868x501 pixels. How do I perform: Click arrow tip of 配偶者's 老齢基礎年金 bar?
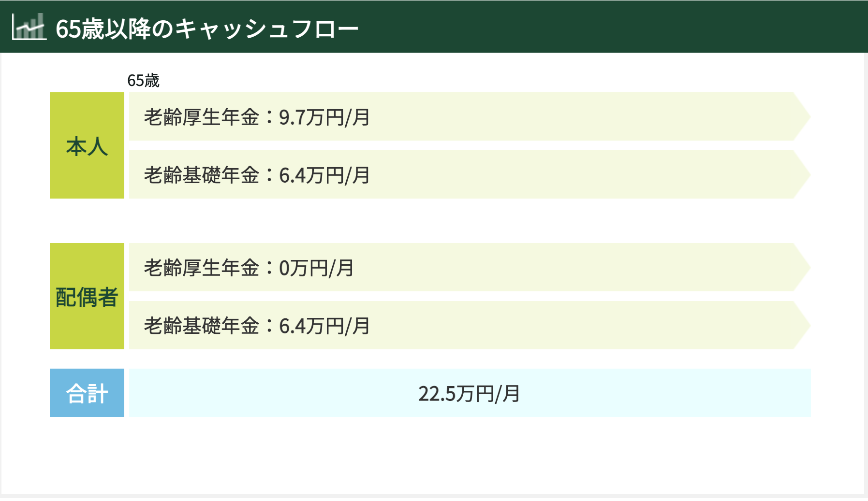(802, 325)
